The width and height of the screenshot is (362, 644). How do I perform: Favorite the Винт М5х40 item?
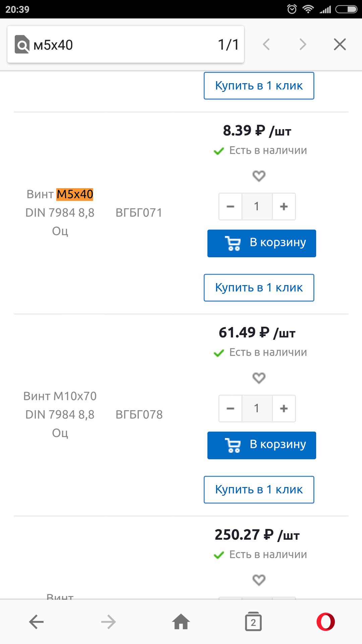tap(259, 176)
